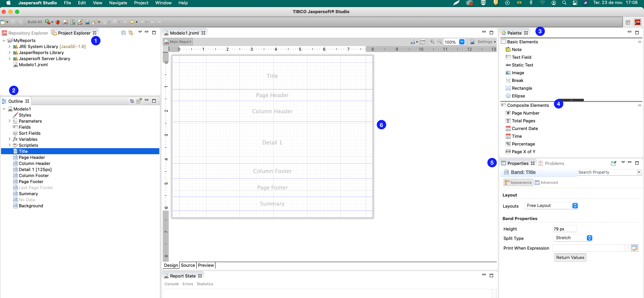Screen dimensions: 644x298
Task: Click the server-with-checkmark icon in main toolbar
Action: [x=87, y=22]
